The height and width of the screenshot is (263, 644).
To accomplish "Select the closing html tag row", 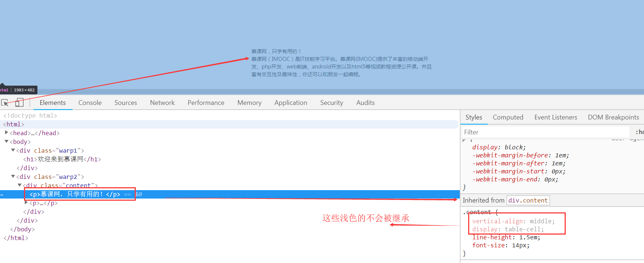I will point(16,238).
